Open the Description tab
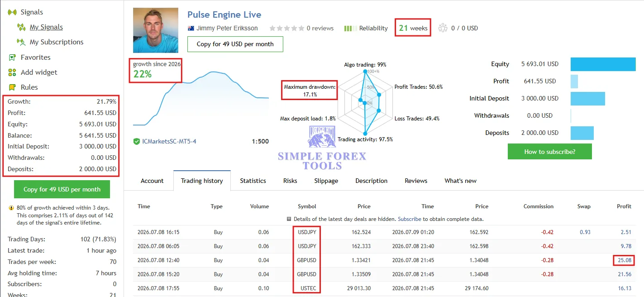This screenshot has width=644, height=297. point(372,181)
